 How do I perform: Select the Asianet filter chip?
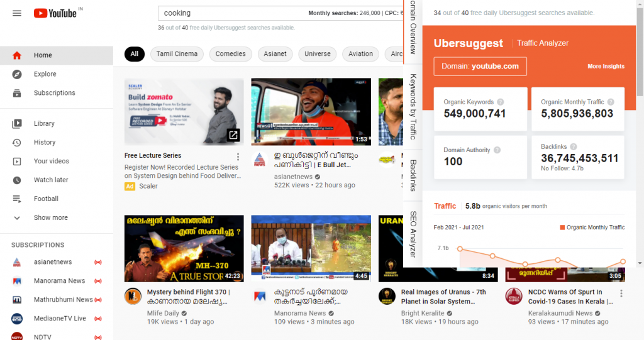[x=275, y=54]
